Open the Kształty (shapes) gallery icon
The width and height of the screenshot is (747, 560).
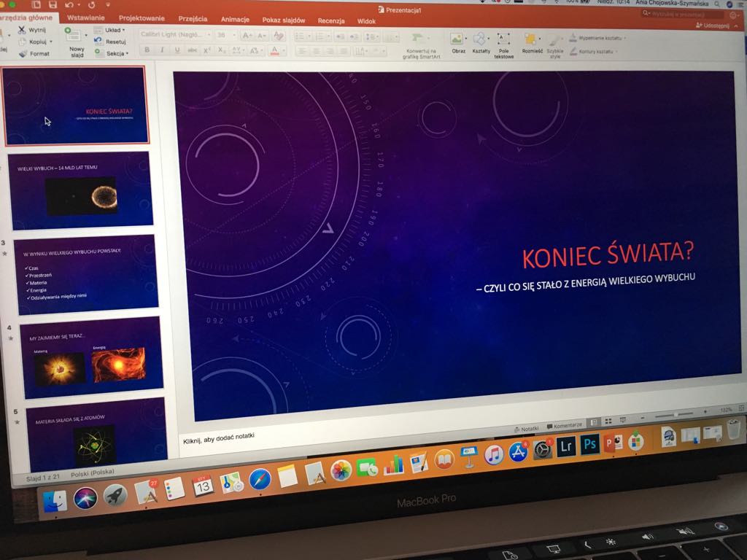coord(481,39)
